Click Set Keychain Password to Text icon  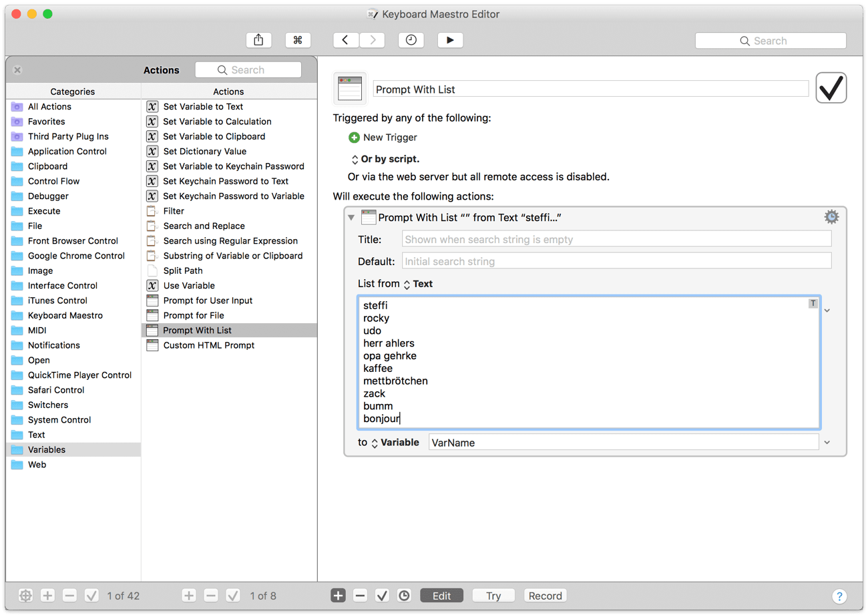point(152,181)
